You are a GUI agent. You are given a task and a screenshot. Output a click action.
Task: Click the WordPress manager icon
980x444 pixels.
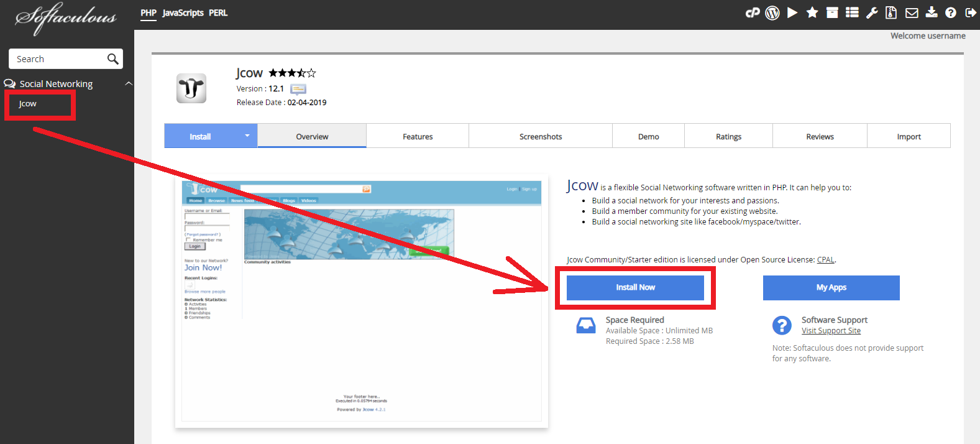click(x=772, y=12)
